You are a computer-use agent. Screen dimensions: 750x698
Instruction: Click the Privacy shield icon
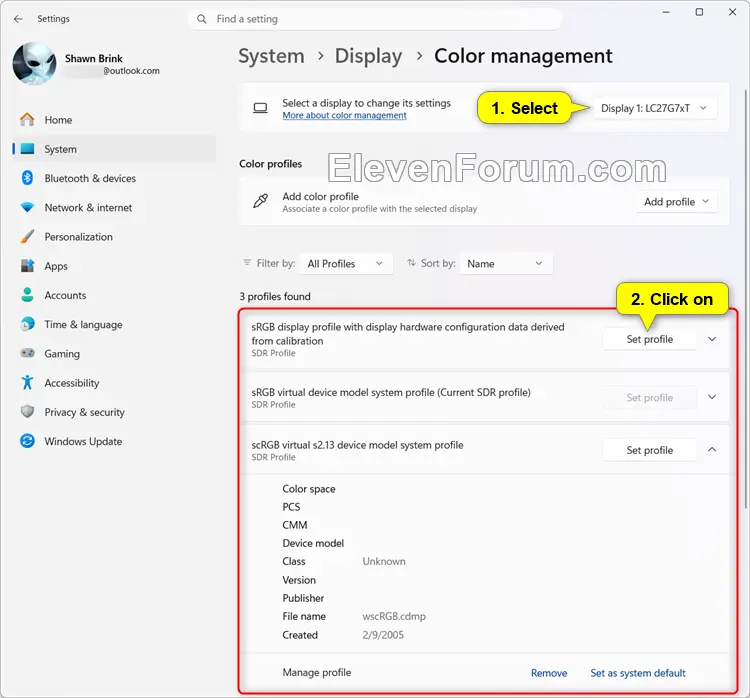coord(27,412)
